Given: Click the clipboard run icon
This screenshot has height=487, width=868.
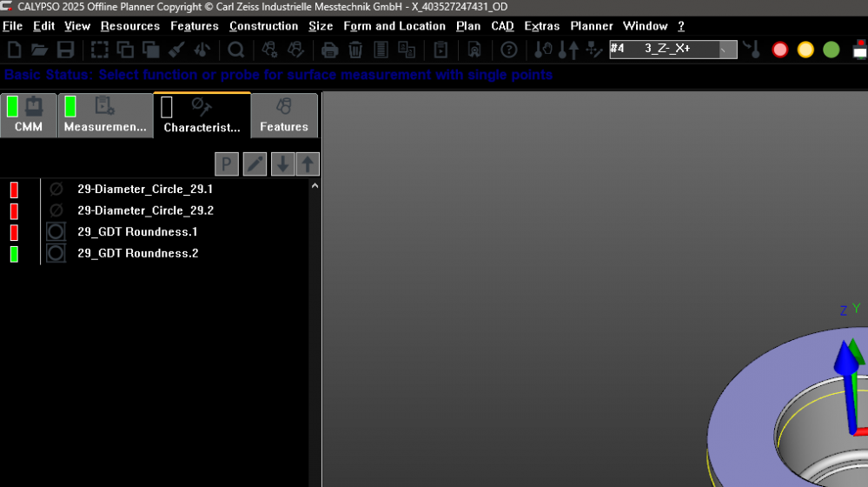Looking at the screenshot, I should pyautogui.click(x=441, y=50).
